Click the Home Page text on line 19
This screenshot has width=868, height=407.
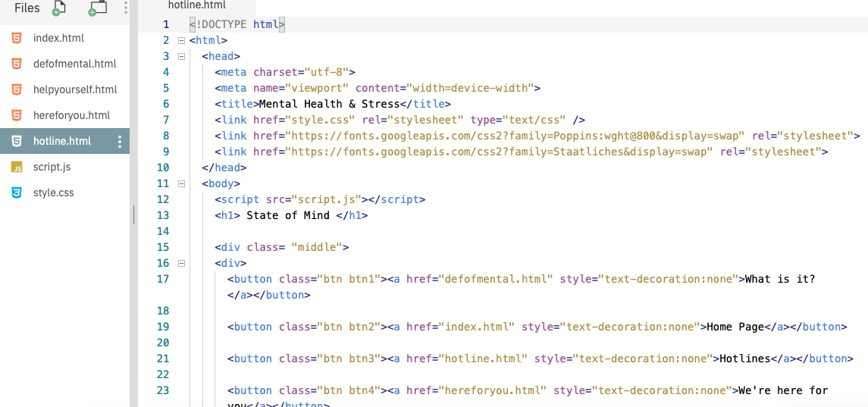click(735, 327)
